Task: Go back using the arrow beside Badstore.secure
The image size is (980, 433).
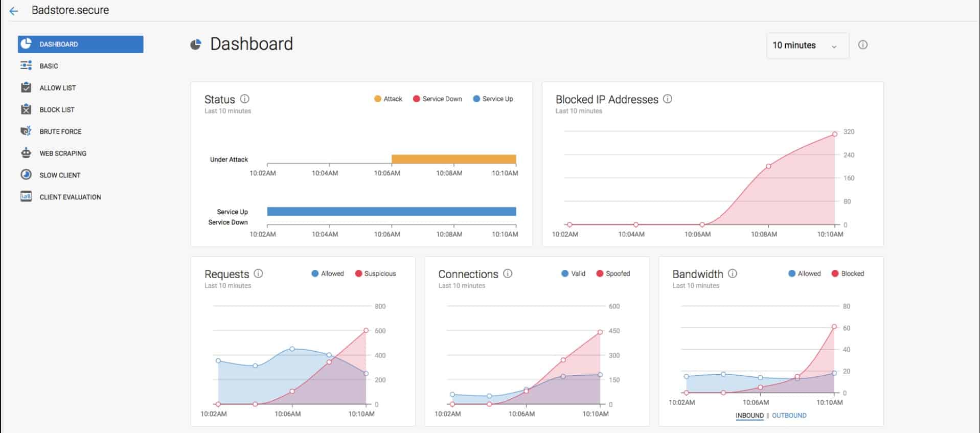Action: tap(14, 11)
